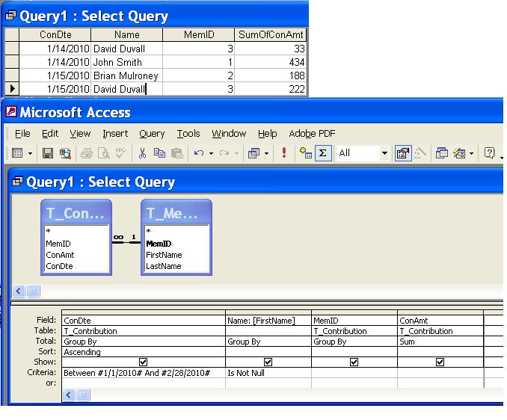Viewport: 507px width, 420px height.
Task: Open the Query Type dropdown arrow
Action: pos(266,153)
